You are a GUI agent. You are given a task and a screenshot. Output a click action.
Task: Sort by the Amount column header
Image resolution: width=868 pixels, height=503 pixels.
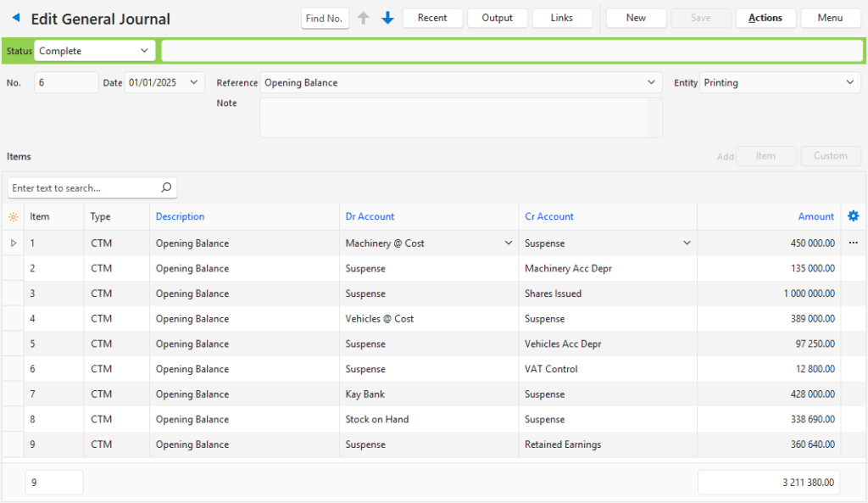(x=815, y=217)
